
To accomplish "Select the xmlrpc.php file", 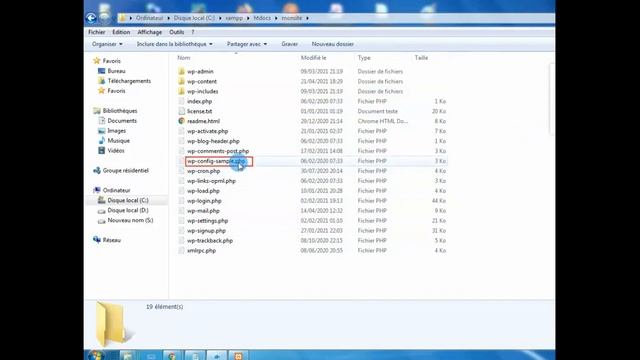I will [x=201, y=251].
